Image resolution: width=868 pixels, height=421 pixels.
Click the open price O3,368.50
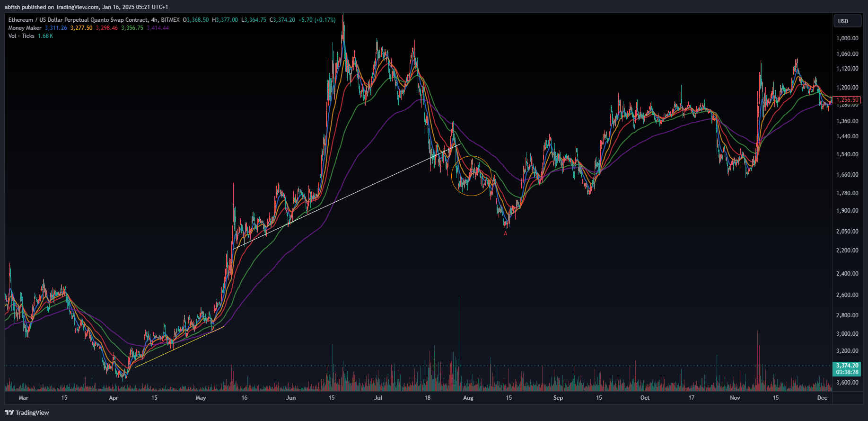coord(196,20)
